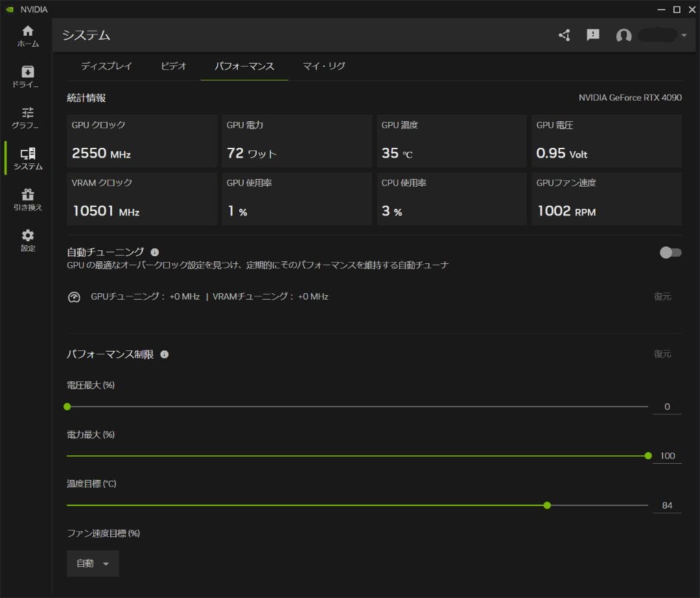Click the パフォーマンス制限 info icon
700x598 pixels.
(164, 354)
